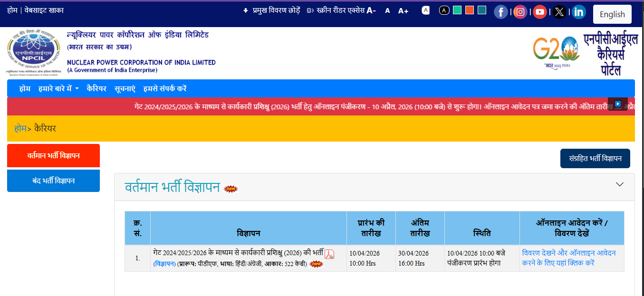The height and width of the screenshot is (296, 644).
Task: Open the PDF advertisement icon in the table
Action: (329, 254)
